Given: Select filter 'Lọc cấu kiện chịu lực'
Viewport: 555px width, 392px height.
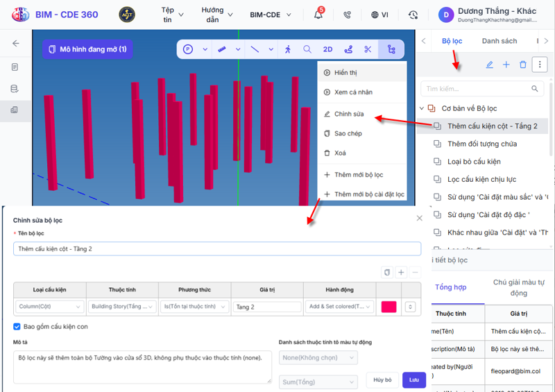Looking at the screenshot, I should point(481,179).
